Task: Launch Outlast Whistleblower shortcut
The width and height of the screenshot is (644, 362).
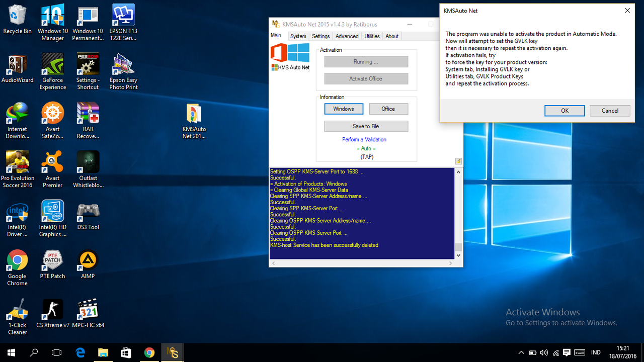Action: coord(88,169)
